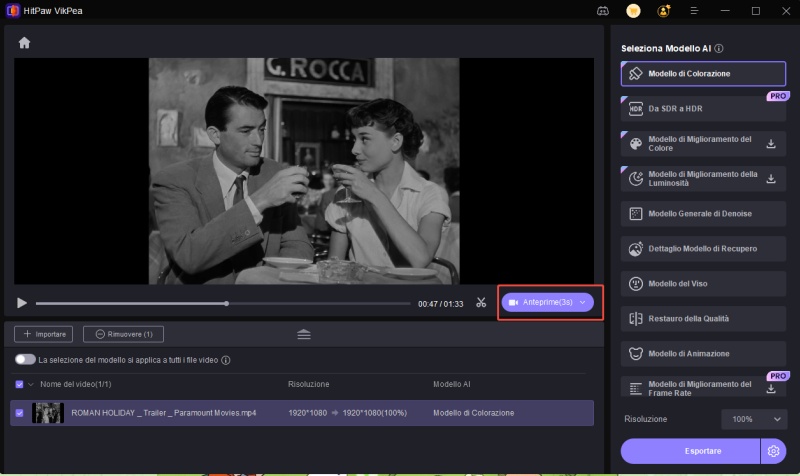Open info icon next to model selection toggle
This screenshot has height=476, width=800.
point(226,360)
